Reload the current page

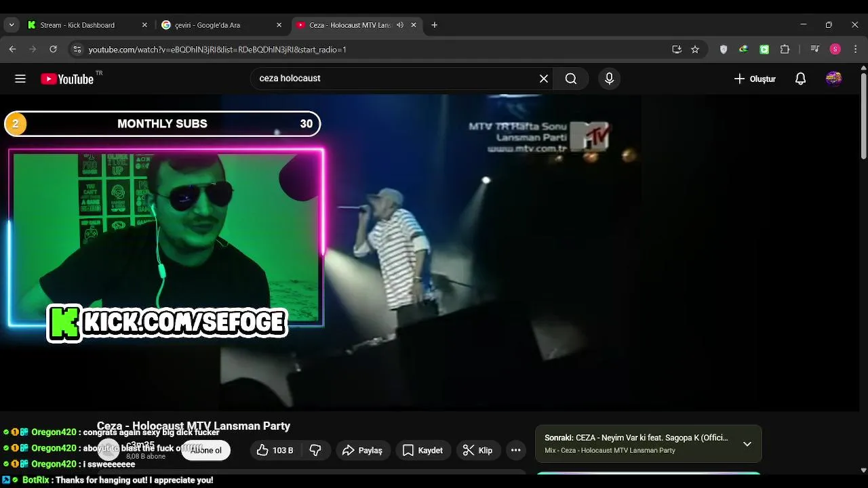(x=53, y=49)
